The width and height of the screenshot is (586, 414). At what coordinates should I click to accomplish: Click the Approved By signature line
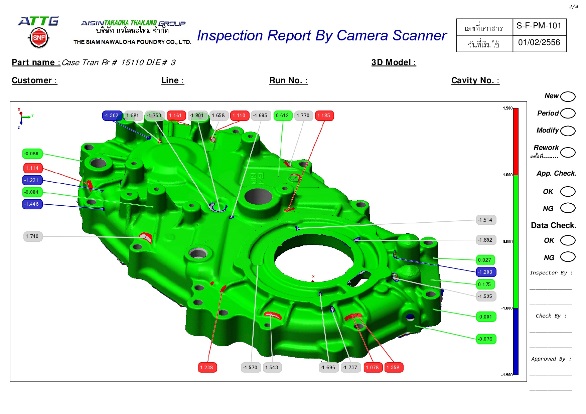(x=550, y=375)
